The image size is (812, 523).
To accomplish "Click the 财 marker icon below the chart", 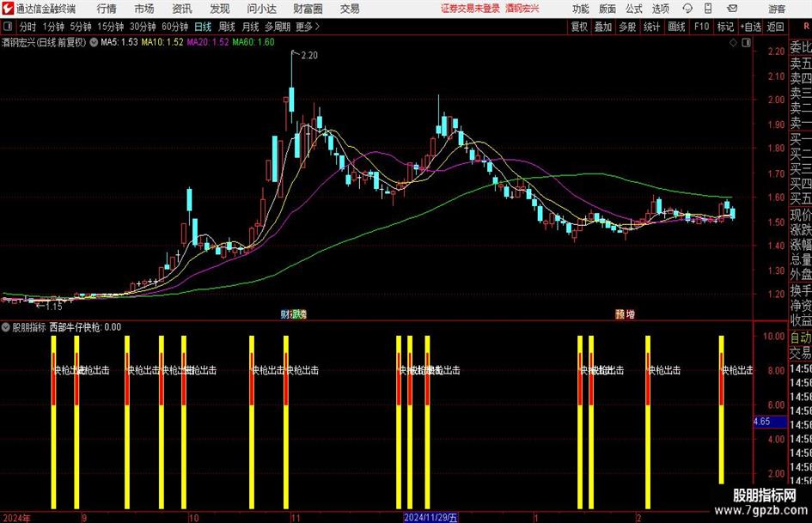I will 284,313.
